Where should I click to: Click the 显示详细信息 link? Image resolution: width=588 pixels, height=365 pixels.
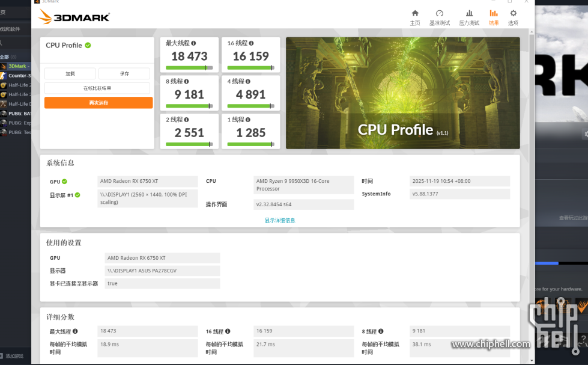(x=280, y=221)
